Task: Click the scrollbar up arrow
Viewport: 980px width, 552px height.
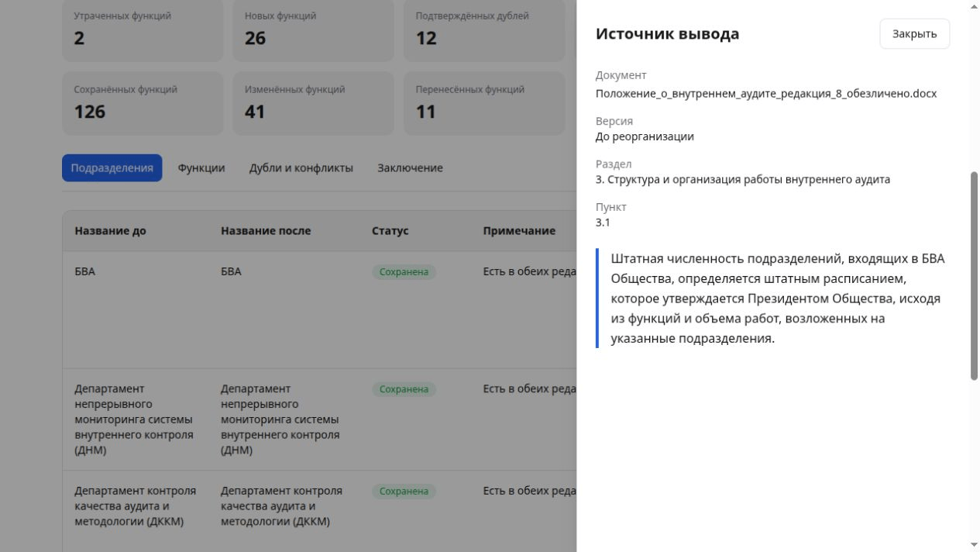Action: [974, 6]
